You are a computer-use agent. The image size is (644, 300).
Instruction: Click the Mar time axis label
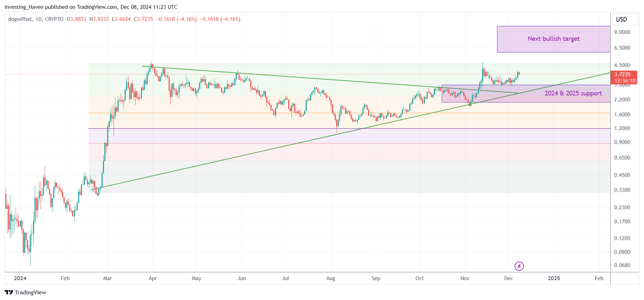pos(108,278)
